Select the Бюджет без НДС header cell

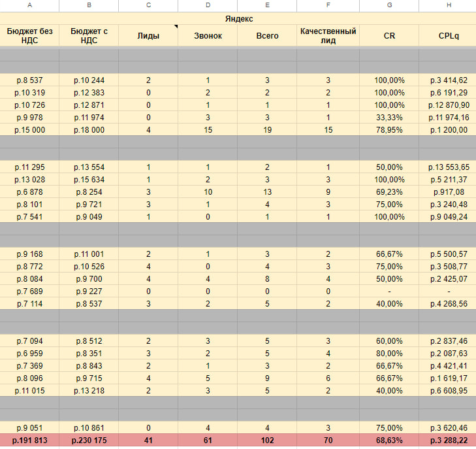click(29, 35)
